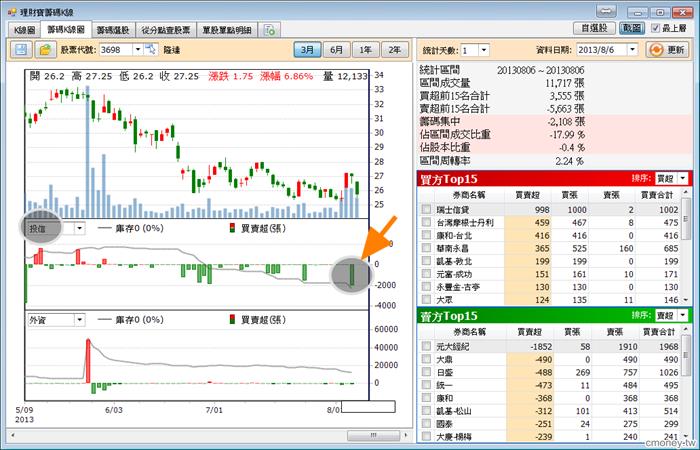Click the date field showing 2013/8/6
This screenshot has width=700, height=450.
pyautogui.click(x=602, y=50)
